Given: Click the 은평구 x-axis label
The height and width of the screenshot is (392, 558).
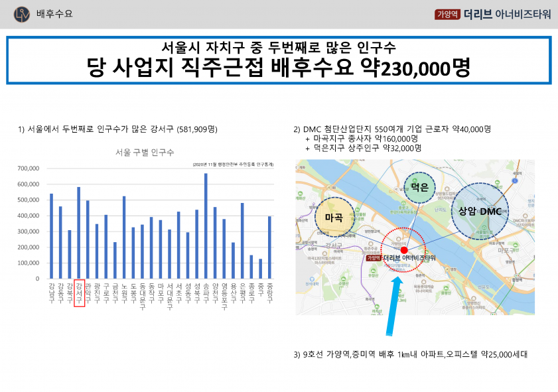Looking at the screenshot, I should tap(242, 293).
